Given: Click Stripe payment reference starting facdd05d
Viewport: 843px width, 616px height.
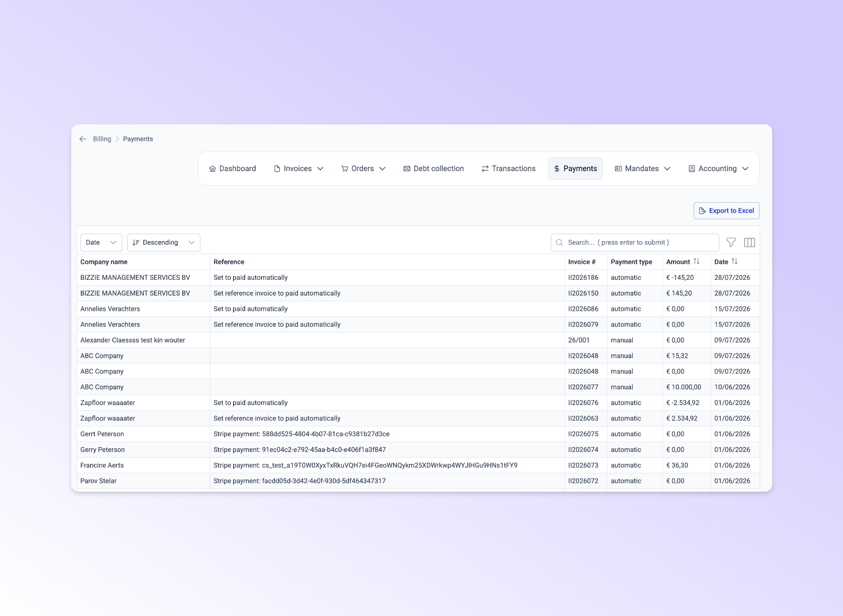Looking at the screenshot, I should [300, 481].
